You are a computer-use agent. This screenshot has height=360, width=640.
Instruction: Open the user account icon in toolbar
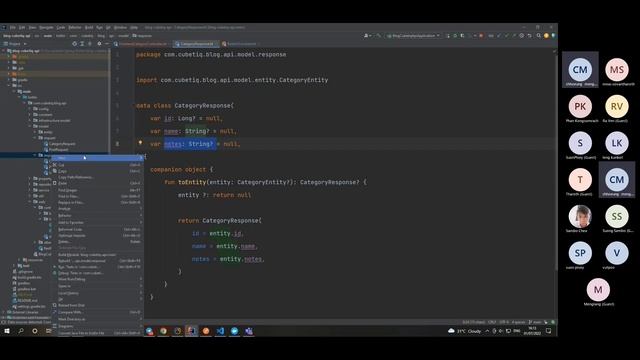click(x=367, y=36)
